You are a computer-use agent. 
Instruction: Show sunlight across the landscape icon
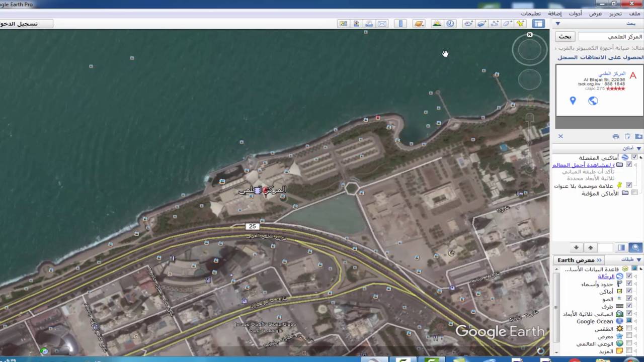pos(437,24)
